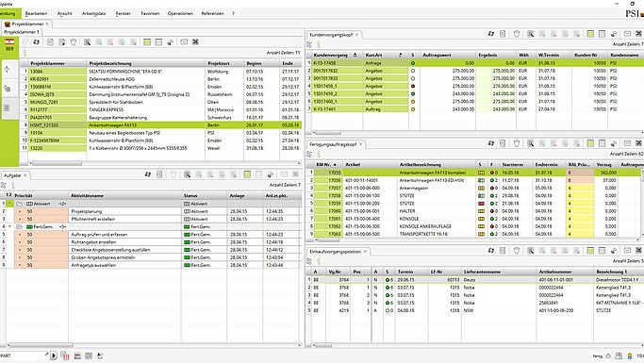This screenshot has width=644, height=363.
Task: Click the search magnifier icon in Projektklammer toolbar
Action: [87, 42]
